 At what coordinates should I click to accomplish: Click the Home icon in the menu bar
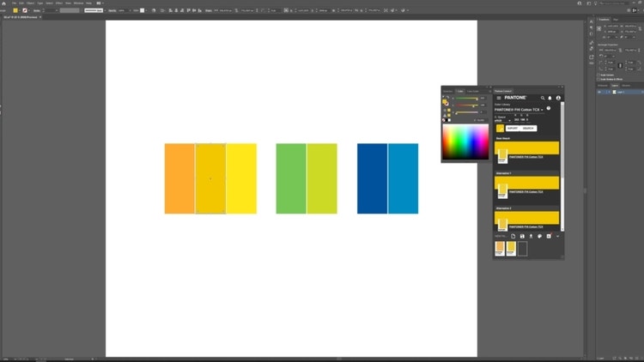pyautogui.click(x=3, y=3)
